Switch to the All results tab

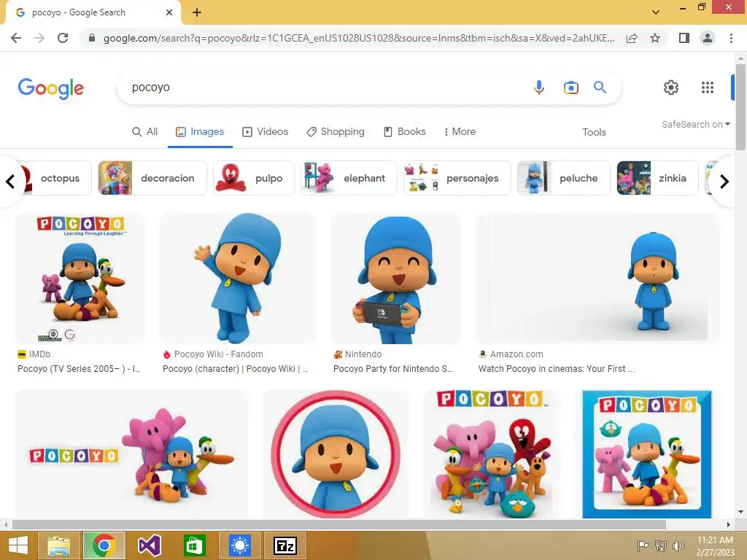tap(145, 132)
